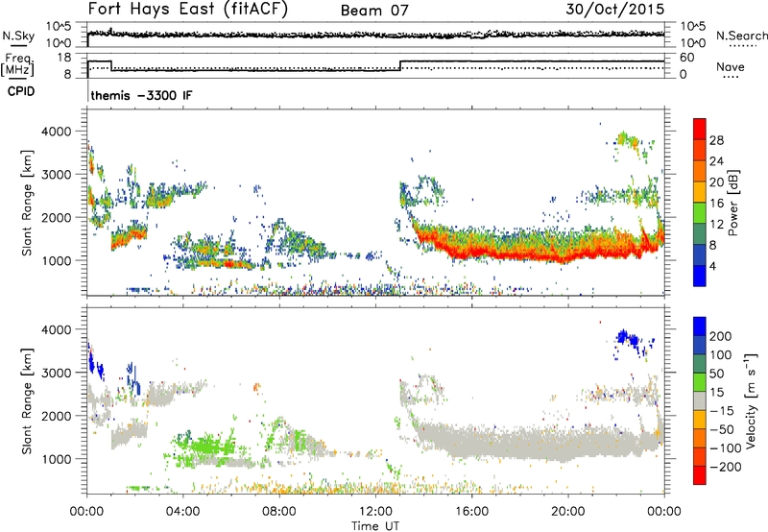Click the '20:00' time tick label
This screenshot has width=768, height=532.
click(x=567, y=512)
